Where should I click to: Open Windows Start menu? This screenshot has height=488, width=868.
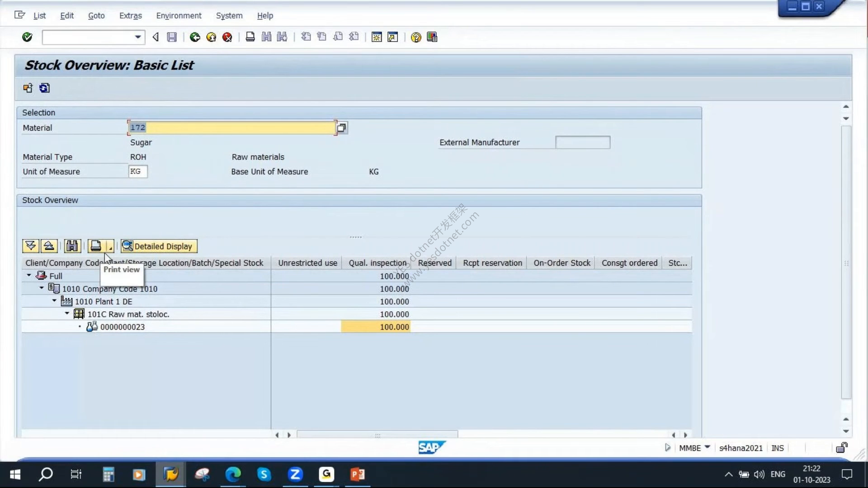click(15, 474)
